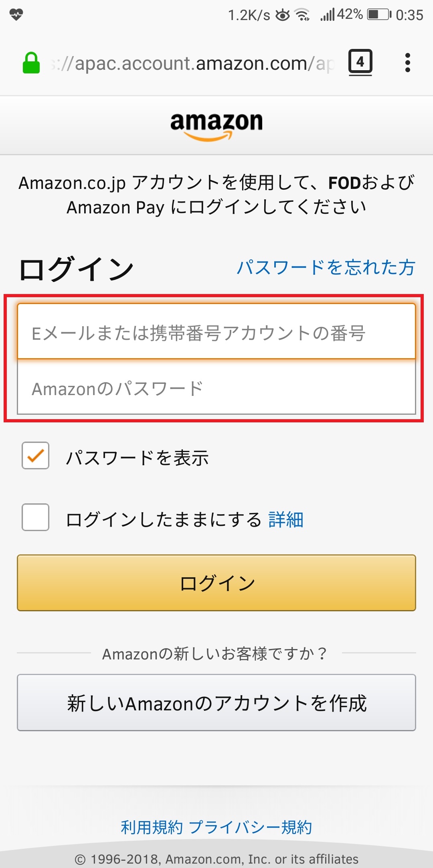Tap the green padlock security icon
Screen dimensions: 433x868
[x=31, y=63]
